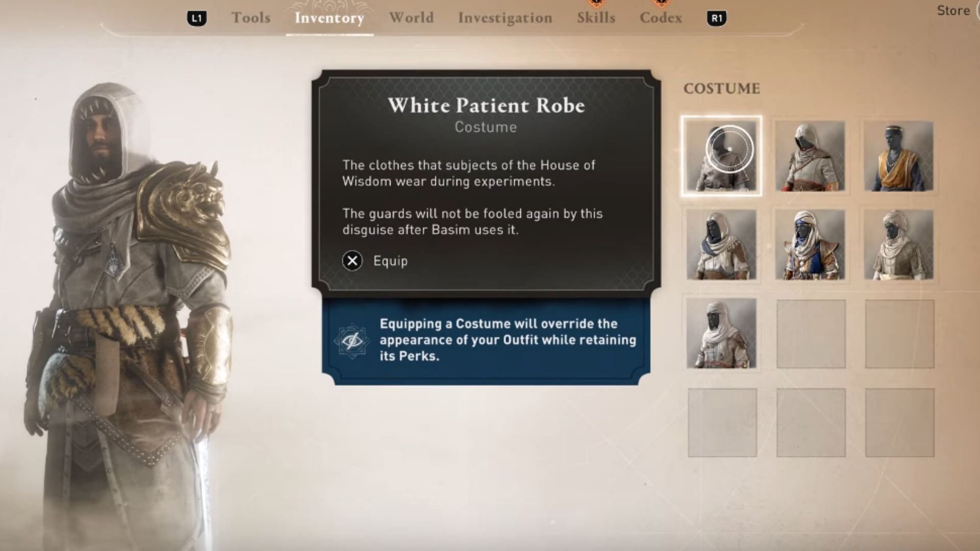Click the Equip label
The image size is (980, 551).
click(x=390, y=261)
